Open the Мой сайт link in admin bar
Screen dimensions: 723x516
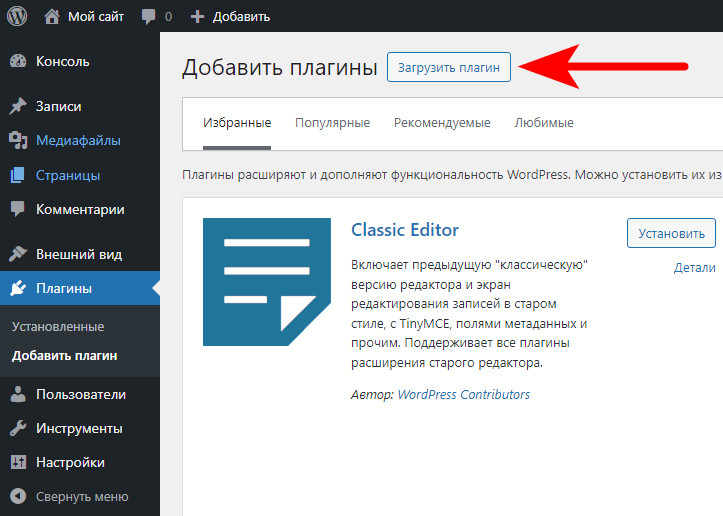pos(96,17)
